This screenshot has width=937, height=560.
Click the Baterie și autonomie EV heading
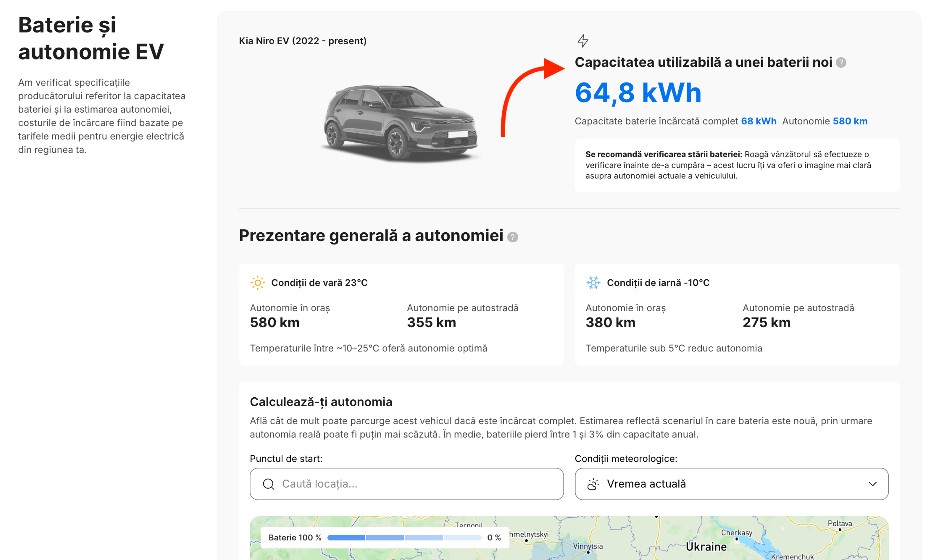pos(91,38)
